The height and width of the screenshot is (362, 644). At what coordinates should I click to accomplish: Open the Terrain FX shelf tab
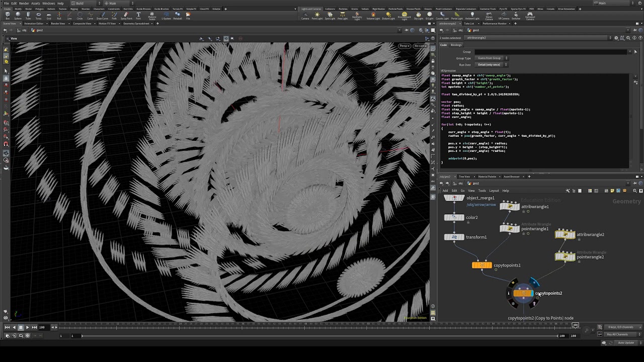(178, 9)
